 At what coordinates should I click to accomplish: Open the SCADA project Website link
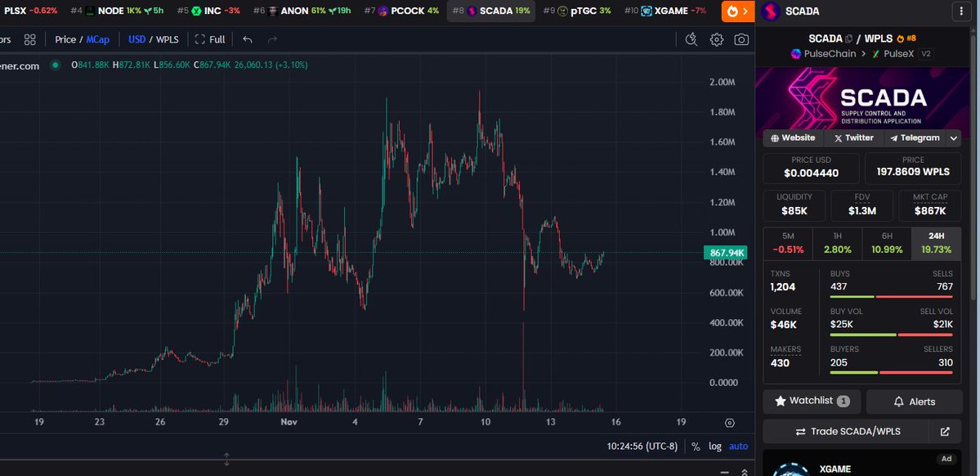(x=791, y=137)
